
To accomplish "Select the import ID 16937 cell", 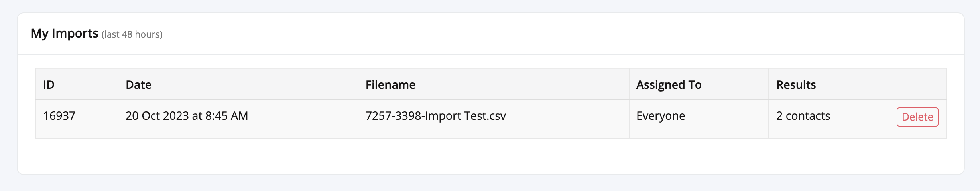I will pos(77,119).
